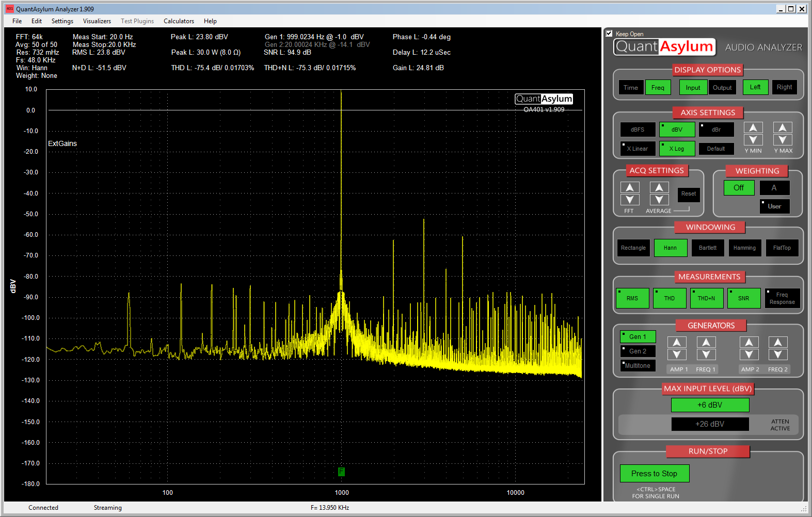
Task: Toggle the THD+N measurement
Action: [707, 298]
